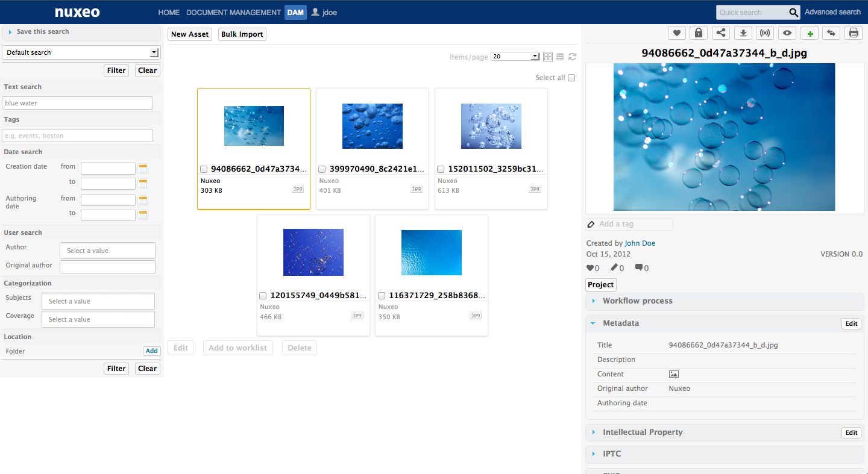This screenshot has height=474, width=868.
Task: Select the 152011502 bubbles thumbnail
Action: 491,126
